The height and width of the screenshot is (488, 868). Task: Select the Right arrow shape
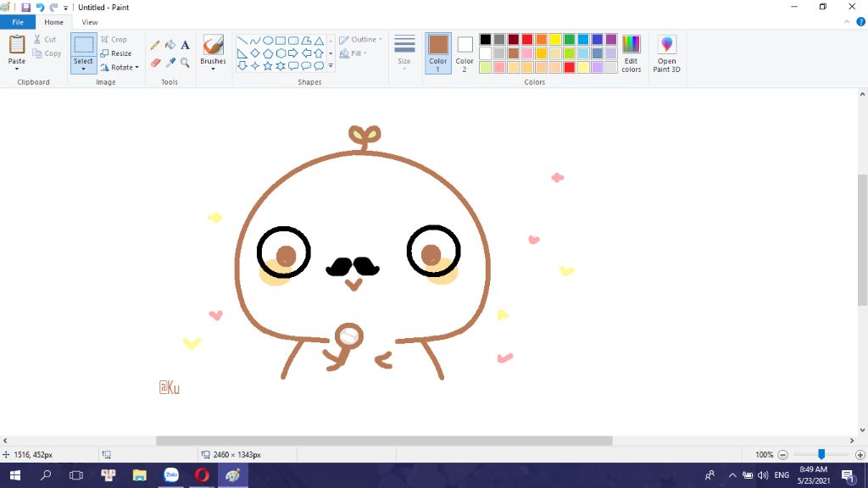[293, 53]
